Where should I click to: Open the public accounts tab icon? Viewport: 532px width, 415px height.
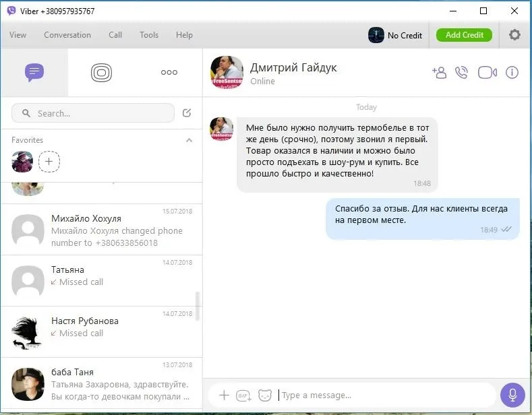101,73
